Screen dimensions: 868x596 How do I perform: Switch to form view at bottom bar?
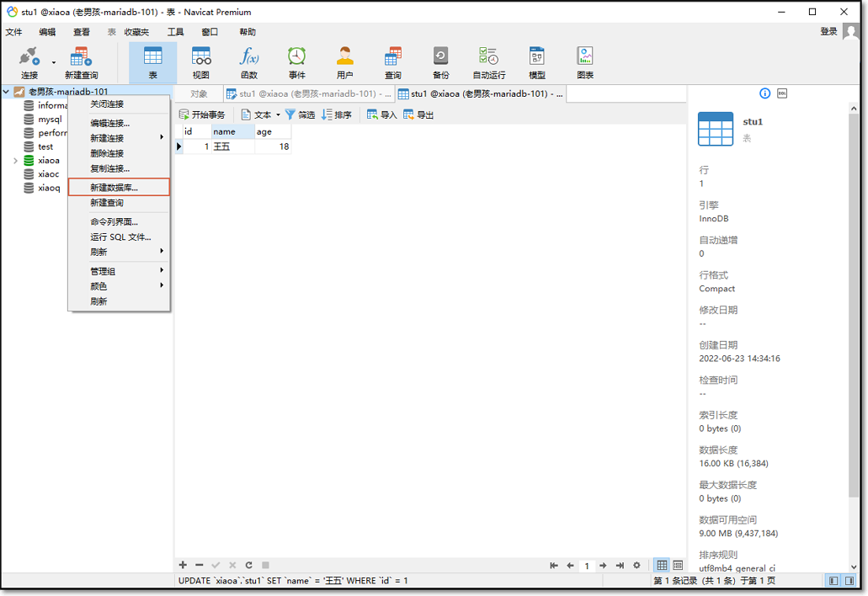click(678, 566)
